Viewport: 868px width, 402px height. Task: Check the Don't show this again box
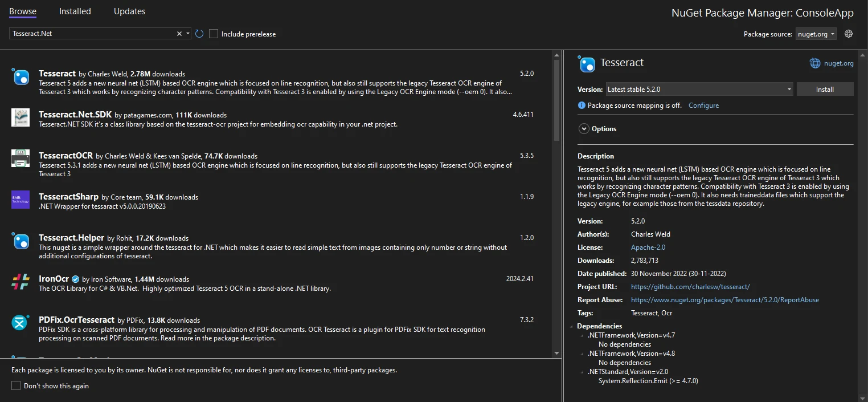(16, 386)
